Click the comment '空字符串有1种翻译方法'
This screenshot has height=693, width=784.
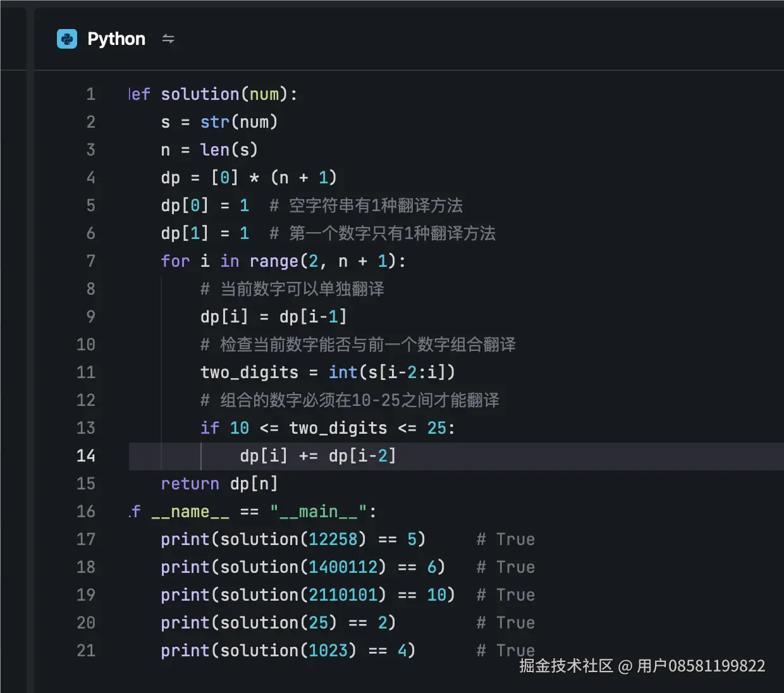[x=376, y=205]
